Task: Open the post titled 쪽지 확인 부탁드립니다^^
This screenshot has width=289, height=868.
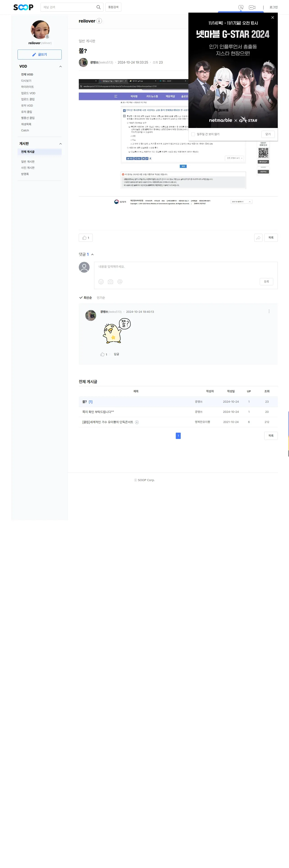Action: [x=98, y=412]
